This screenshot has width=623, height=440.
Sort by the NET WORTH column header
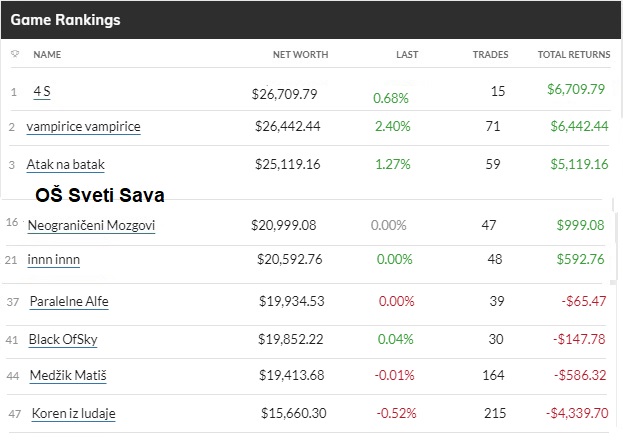(x=295, y=54)
